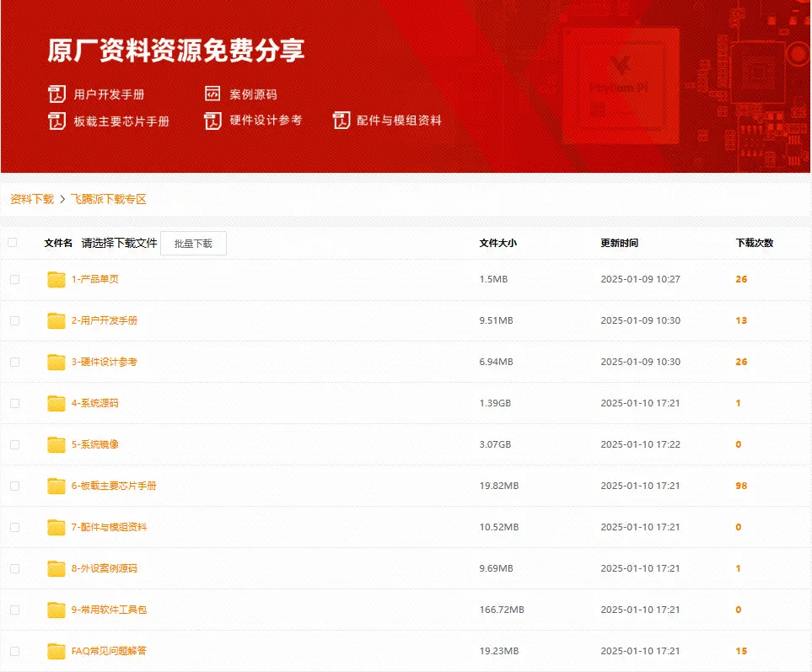Toggle the select-all checkbox in table header

click(13, 242)
